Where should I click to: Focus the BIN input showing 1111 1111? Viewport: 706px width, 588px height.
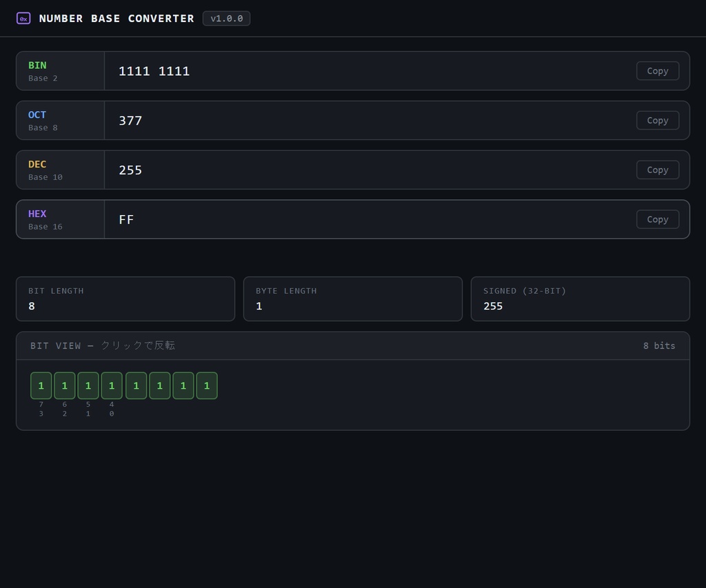tap(367, 71)
